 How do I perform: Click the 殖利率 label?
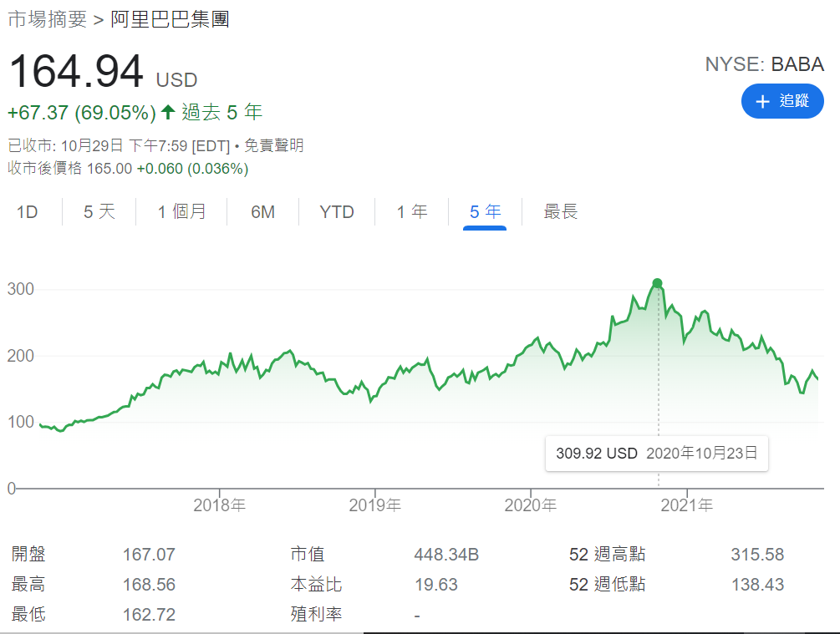pos(316,614)
